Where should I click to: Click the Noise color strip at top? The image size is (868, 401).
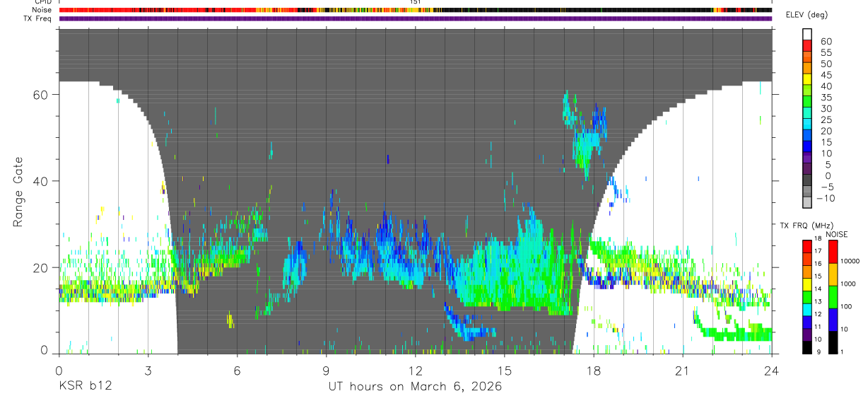pyautogui.click(x=416, y=11)
